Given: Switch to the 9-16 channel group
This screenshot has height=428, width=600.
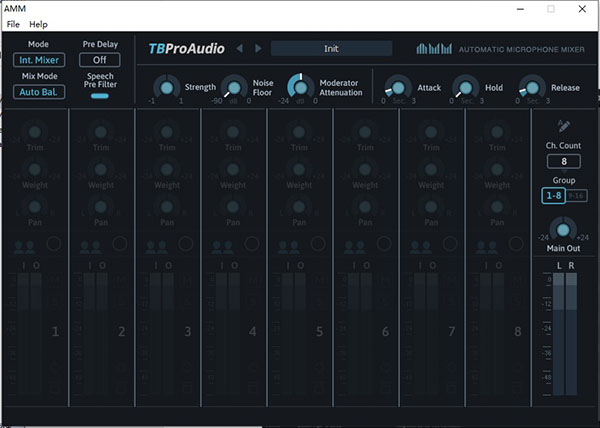Looking at the screenshot, I should [575, 196].
